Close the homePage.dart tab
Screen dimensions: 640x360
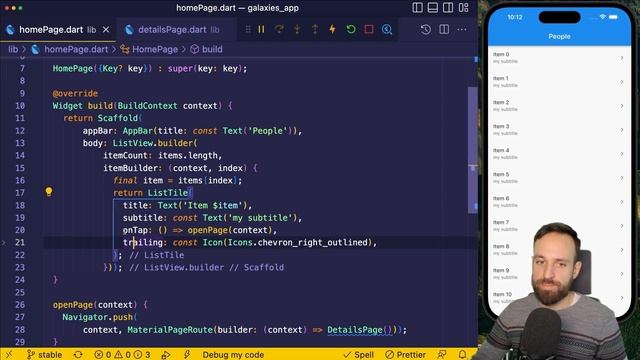[x=106, y=30]
